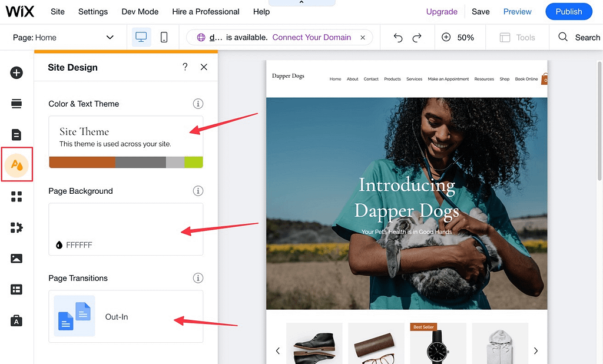This screenshot has width=603, height=364.
Task: Click Shop in site preview menu
Action: tap(505, 79)
